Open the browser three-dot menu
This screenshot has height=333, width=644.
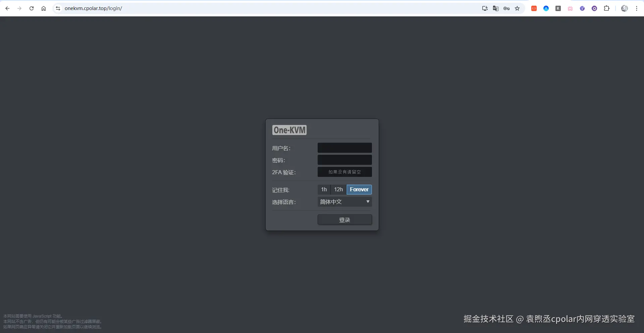coord(637,8)
